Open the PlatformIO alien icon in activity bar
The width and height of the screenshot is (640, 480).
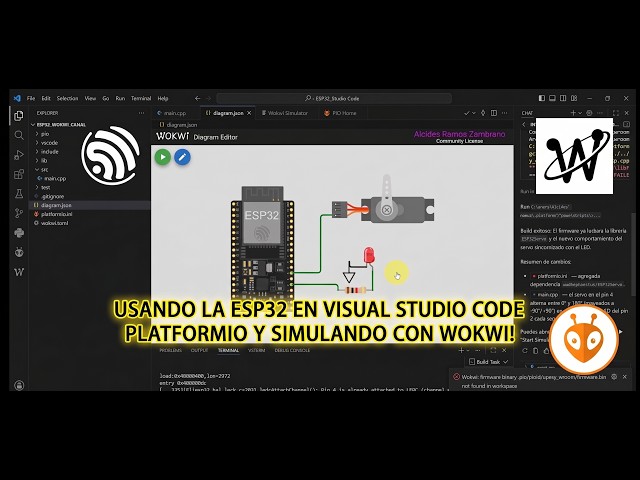pos(19,252)
